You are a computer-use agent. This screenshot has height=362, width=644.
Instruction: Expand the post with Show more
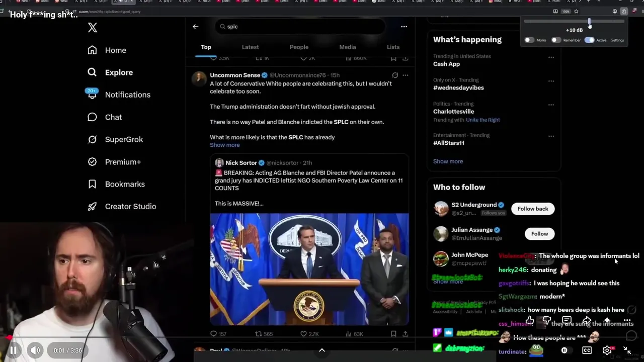225,145
